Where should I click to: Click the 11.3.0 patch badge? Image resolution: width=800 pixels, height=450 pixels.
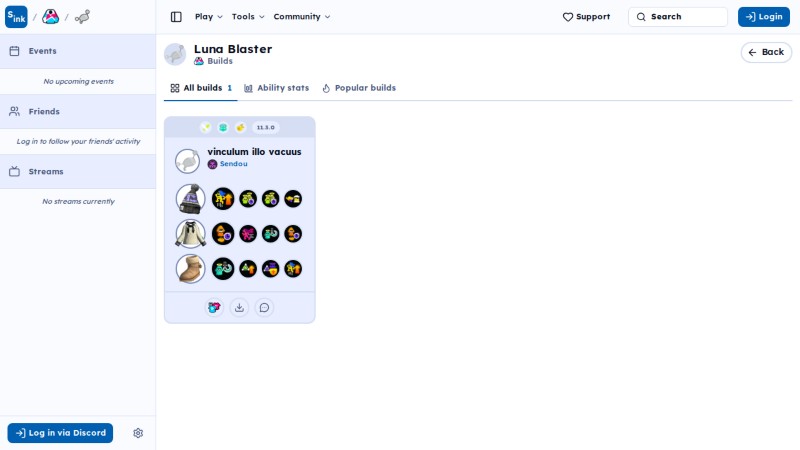click(x=265, y=128)
